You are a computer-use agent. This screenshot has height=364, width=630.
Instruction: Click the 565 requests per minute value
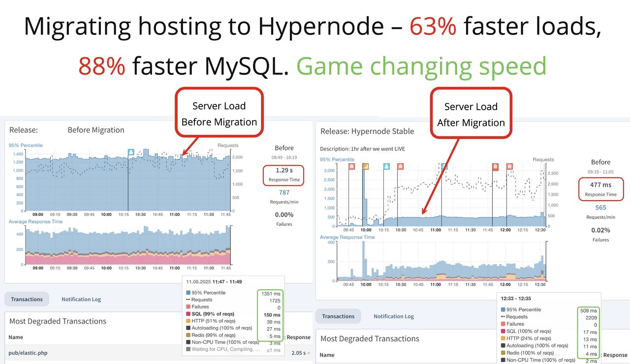click(x=600, y=208)
